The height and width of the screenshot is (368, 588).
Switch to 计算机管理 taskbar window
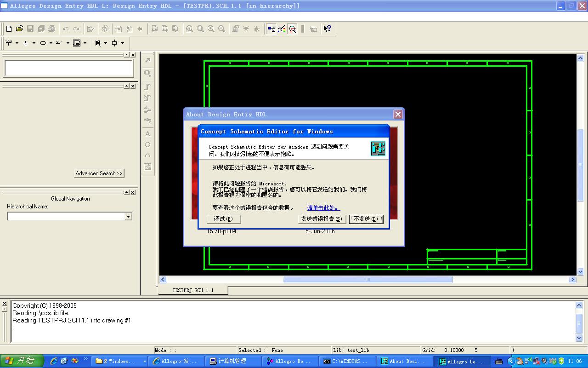[x=233, y=361]
